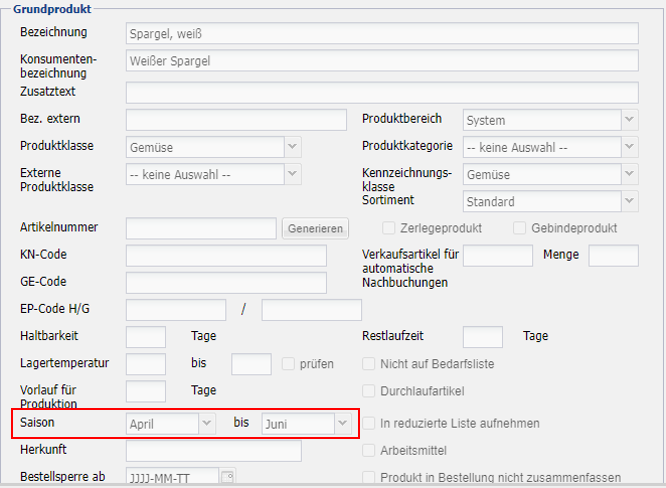Open the Bestellsperre ab calendar picker icon
Viewport: 666px width, 488px height.
pyautogui.click(x=228, y=477)
